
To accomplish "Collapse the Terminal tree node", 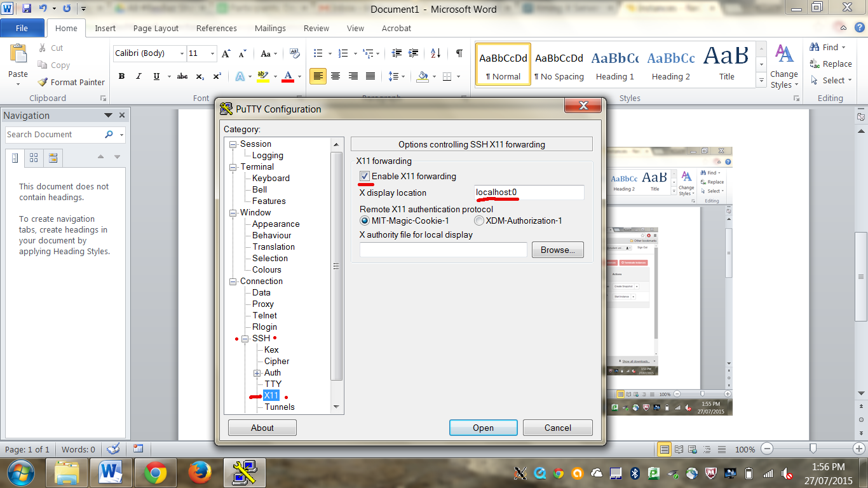I will pyautogui.click(x=233, y=167).
